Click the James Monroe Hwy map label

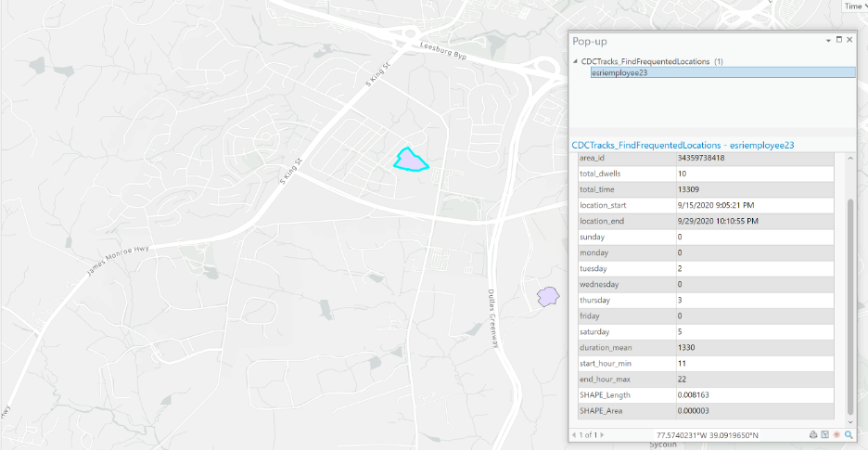click(118, 261)
